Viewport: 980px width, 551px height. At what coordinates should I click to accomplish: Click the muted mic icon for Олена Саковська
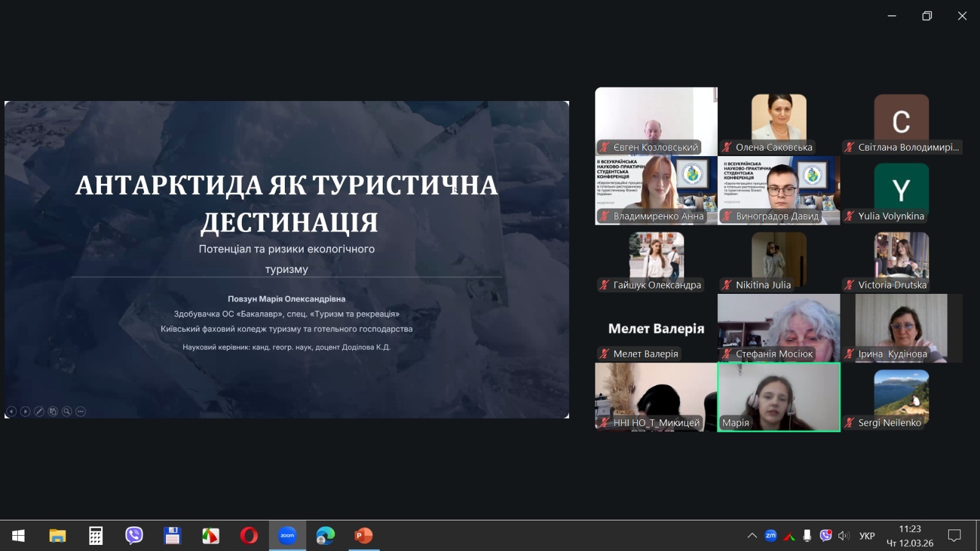click(727, 147)
